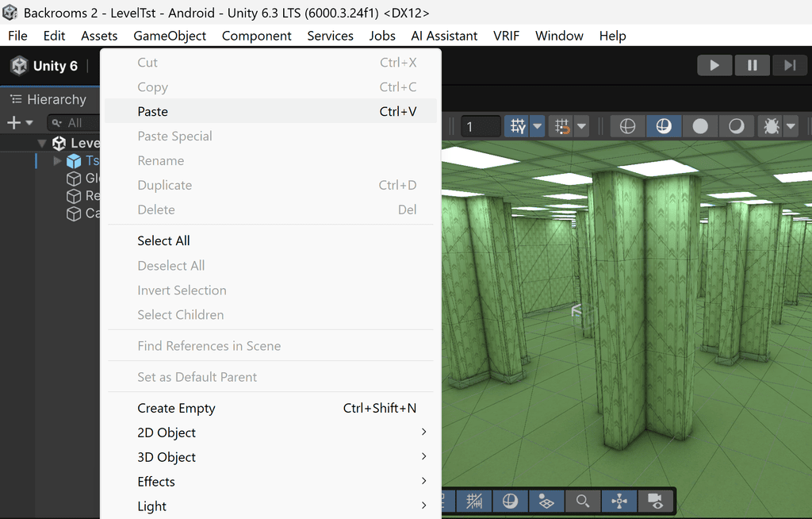Click the magnifier search overlay icon

(583, 501)
